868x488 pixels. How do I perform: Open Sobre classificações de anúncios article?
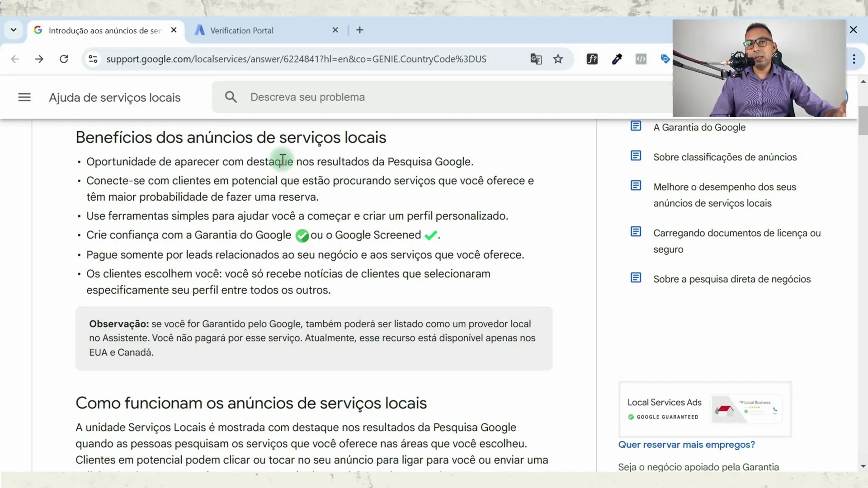pos(725,157)
